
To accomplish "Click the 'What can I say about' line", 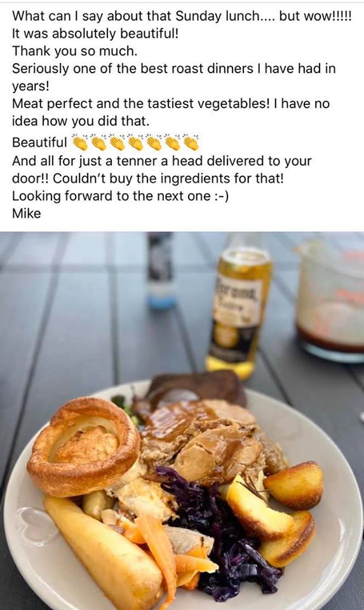I will click(182, 16).
